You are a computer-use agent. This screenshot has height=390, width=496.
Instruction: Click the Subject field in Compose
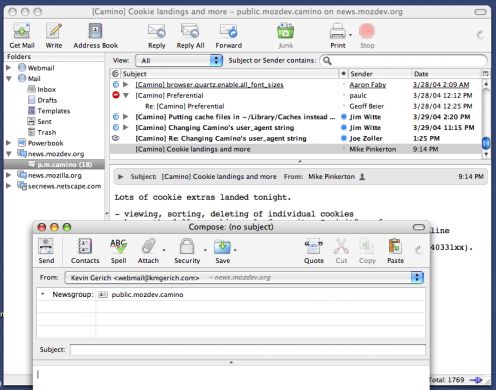coord(248,350)
